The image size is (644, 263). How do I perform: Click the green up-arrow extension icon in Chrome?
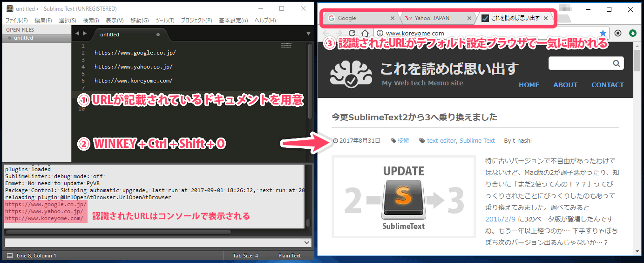pos(633,33)
